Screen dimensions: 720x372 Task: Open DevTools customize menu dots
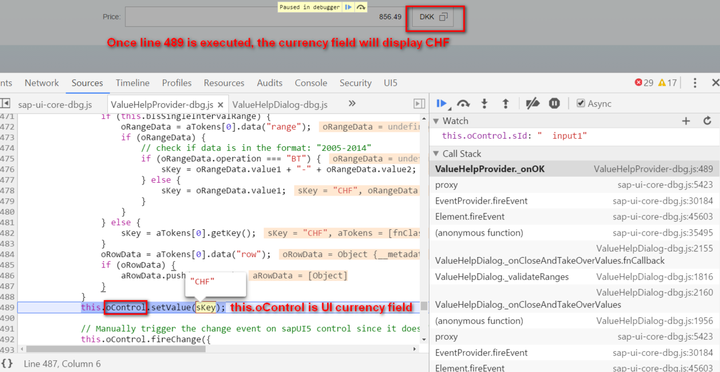click(x=695, y=83)
